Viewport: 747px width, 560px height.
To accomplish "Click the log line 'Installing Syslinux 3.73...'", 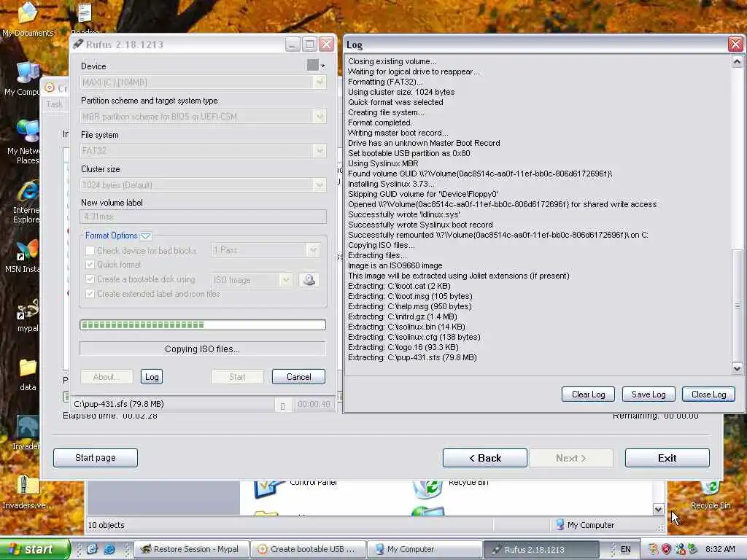I will (391, 184).
